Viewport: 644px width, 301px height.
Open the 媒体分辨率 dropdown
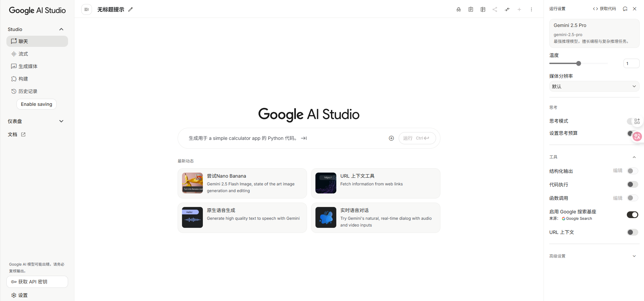click(594, 86)
